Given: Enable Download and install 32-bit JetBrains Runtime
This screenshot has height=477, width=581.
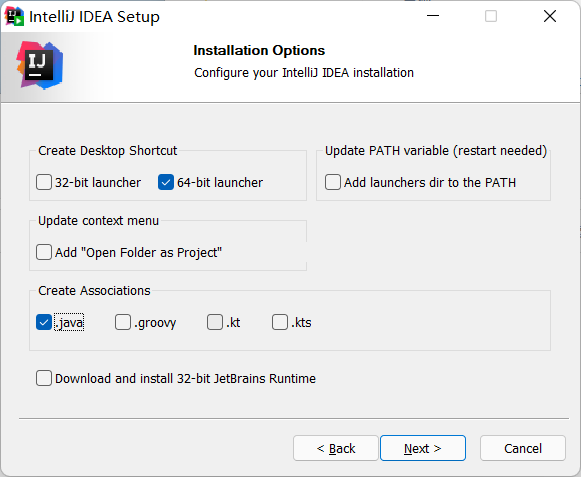Looking at the screenshot, I should pyautogui.click(x=44, y=378).
